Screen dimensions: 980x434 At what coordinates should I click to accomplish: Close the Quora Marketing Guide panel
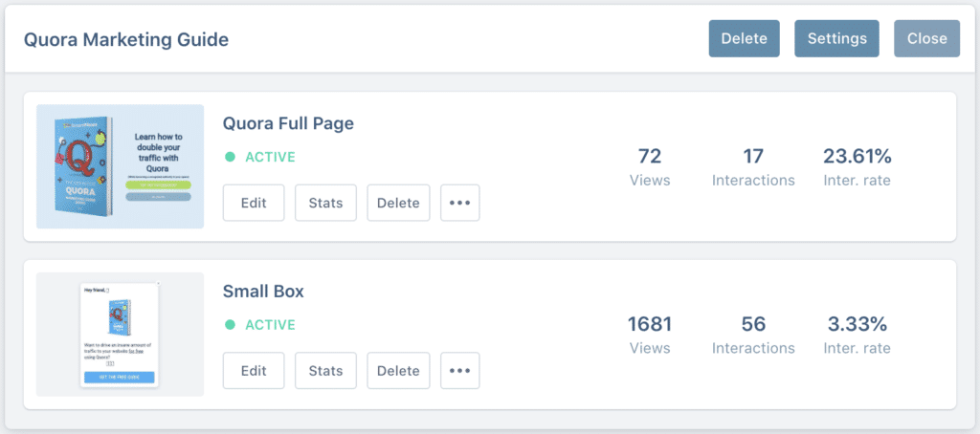point(926,39)
